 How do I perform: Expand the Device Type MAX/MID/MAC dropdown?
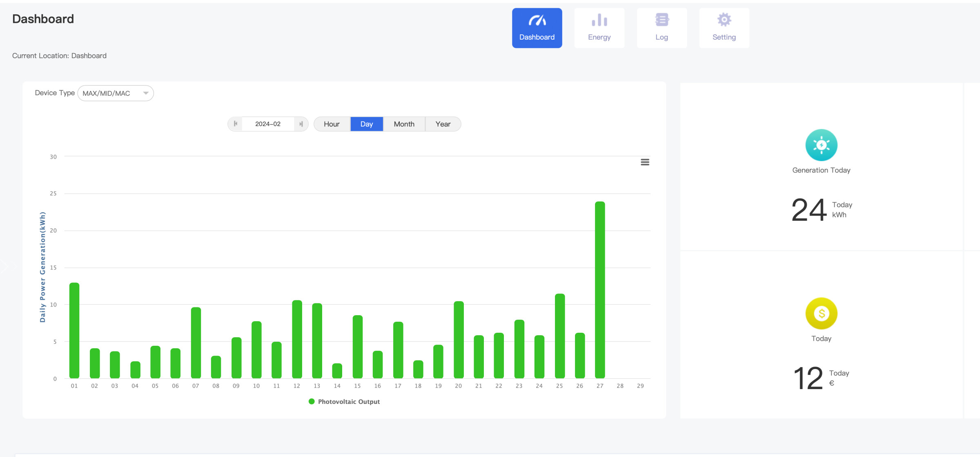tap(110, 93)
